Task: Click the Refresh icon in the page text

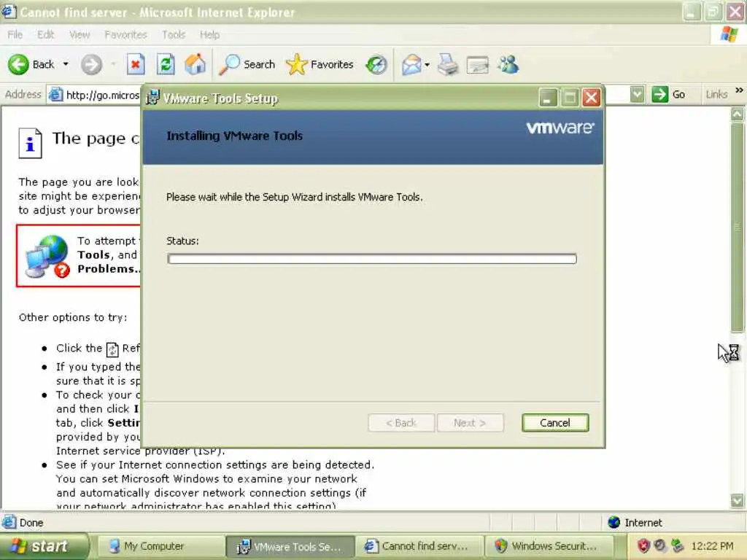Action: 112,349
